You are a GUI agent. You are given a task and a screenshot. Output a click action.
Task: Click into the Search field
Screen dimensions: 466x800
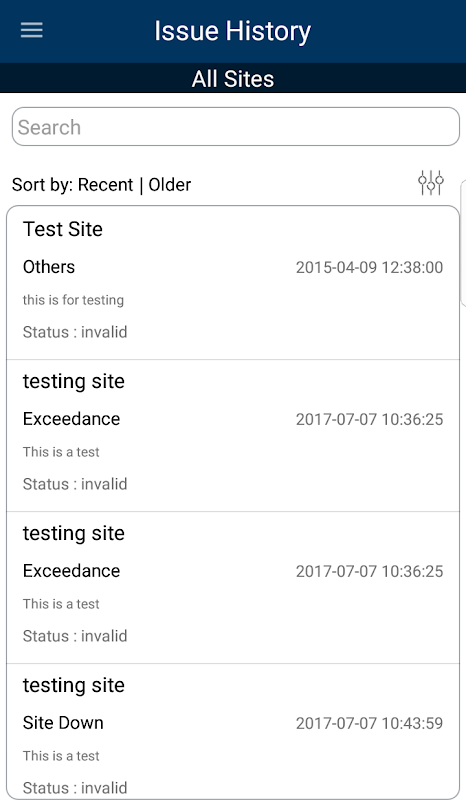pos(236,127)
